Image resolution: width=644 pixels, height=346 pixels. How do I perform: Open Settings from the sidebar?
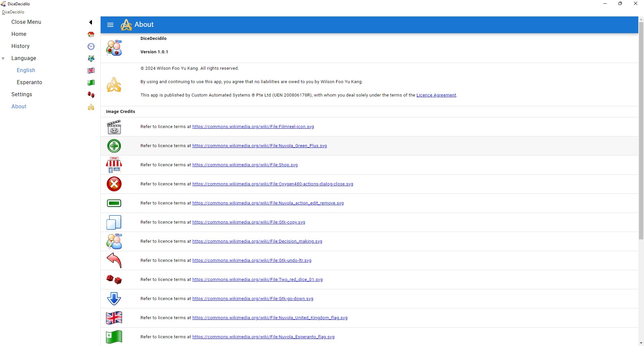point(22,95)
